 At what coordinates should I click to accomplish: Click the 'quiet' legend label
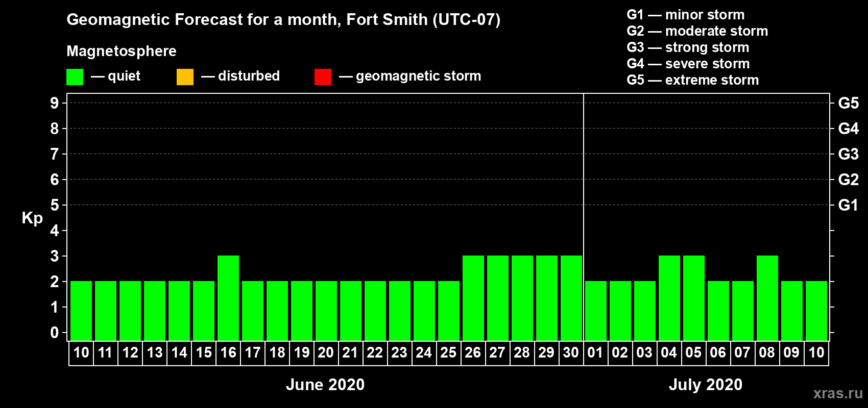124,76
